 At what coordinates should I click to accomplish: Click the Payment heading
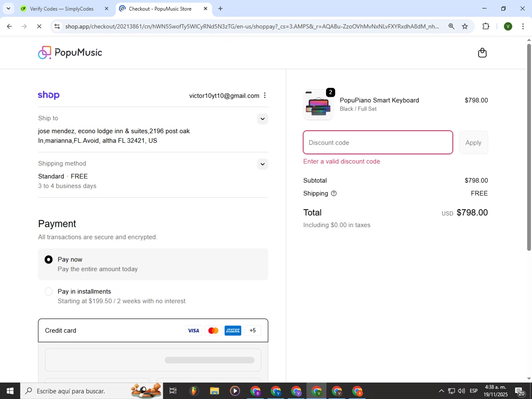tap(57, 224)
